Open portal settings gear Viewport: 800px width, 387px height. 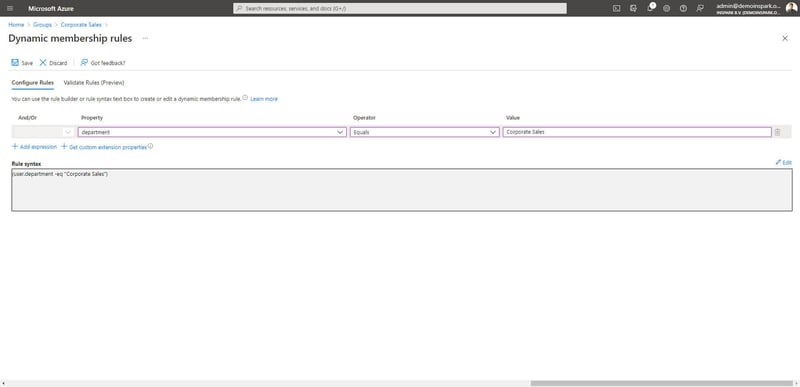[x=667, y=8]
